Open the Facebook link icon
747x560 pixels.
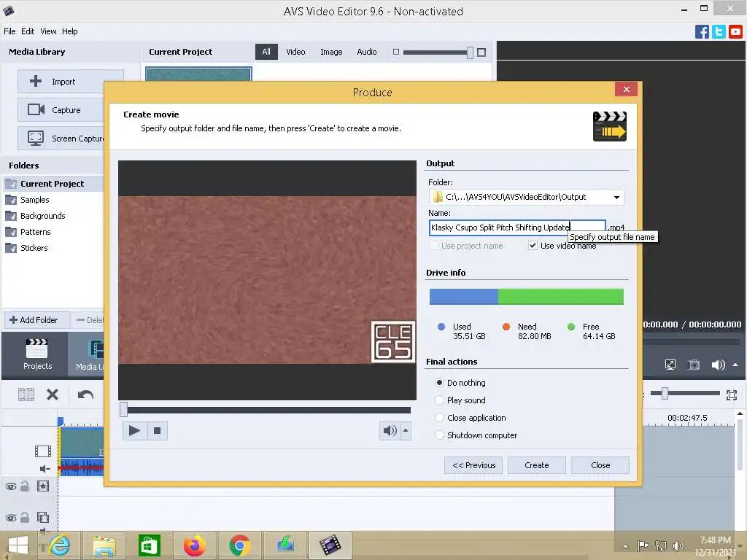[x=702, y=32]
